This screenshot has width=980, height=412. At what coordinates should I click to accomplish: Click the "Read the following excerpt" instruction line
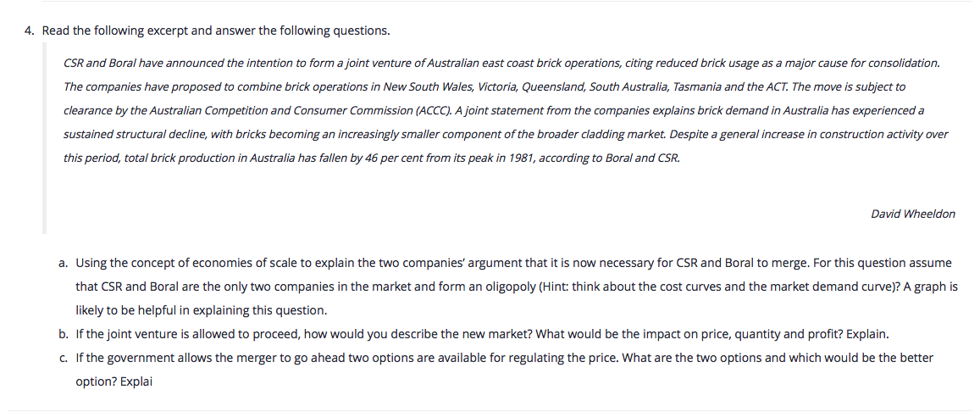coord(216,31)
